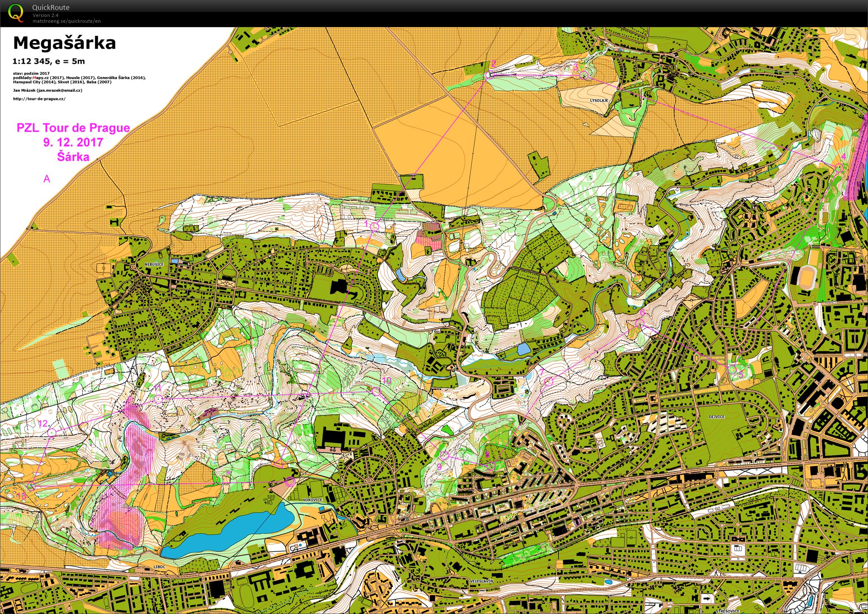The image size is (868, 614).
Task: Select control circle 7 on the course
Action: (x=549, y=381)
